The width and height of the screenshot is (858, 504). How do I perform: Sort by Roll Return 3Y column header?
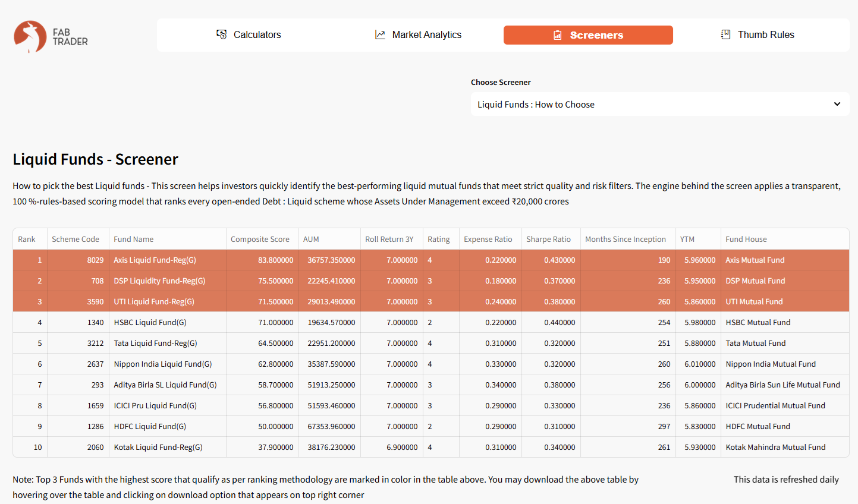(x=391, y=239)
